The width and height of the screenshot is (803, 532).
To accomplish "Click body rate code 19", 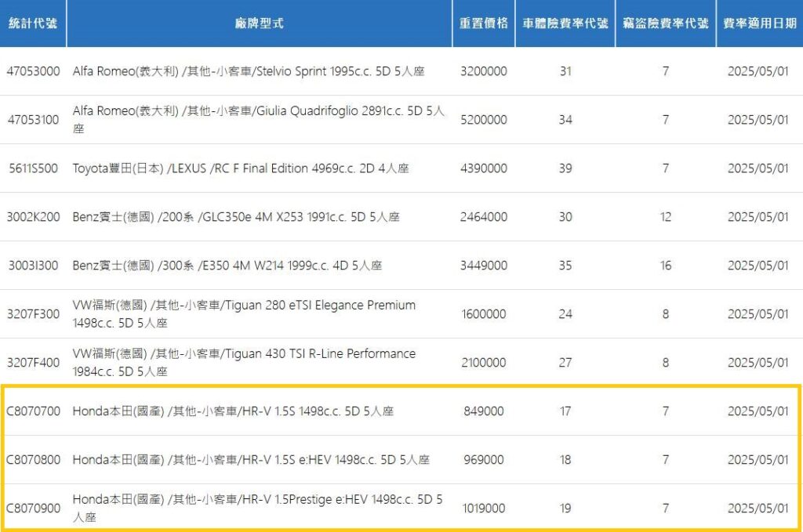I will (565, 508).
